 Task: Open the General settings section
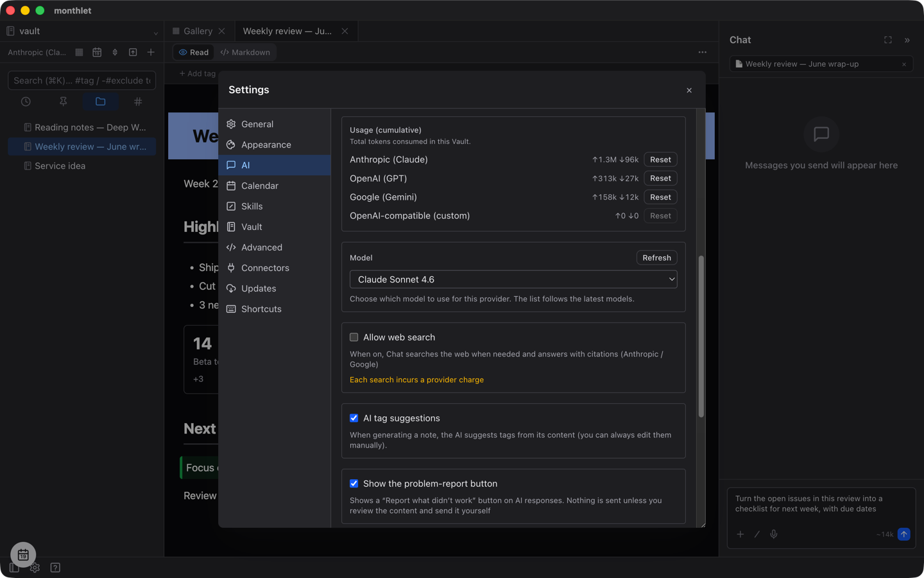[x=275, y=124]
